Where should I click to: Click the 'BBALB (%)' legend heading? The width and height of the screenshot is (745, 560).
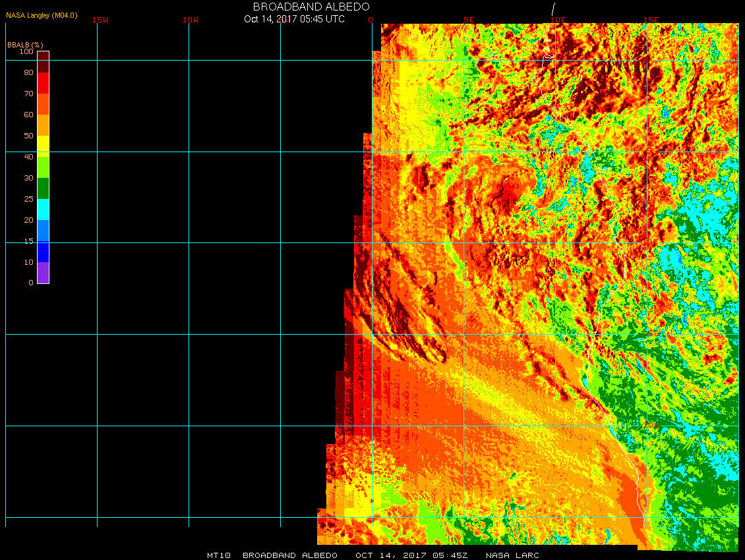pyautogui.click(x=25, y=45)
